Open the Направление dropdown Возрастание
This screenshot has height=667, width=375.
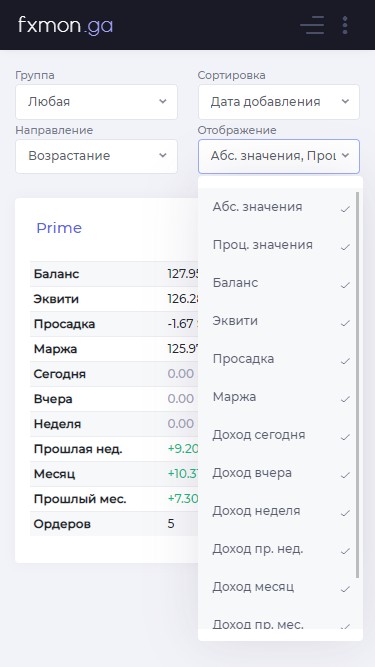(x=97, y=156)
